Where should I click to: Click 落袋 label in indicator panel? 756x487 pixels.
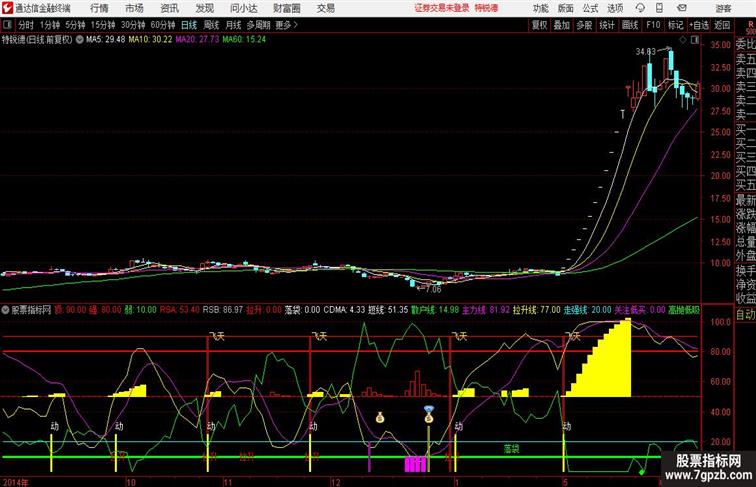[511, 449]
